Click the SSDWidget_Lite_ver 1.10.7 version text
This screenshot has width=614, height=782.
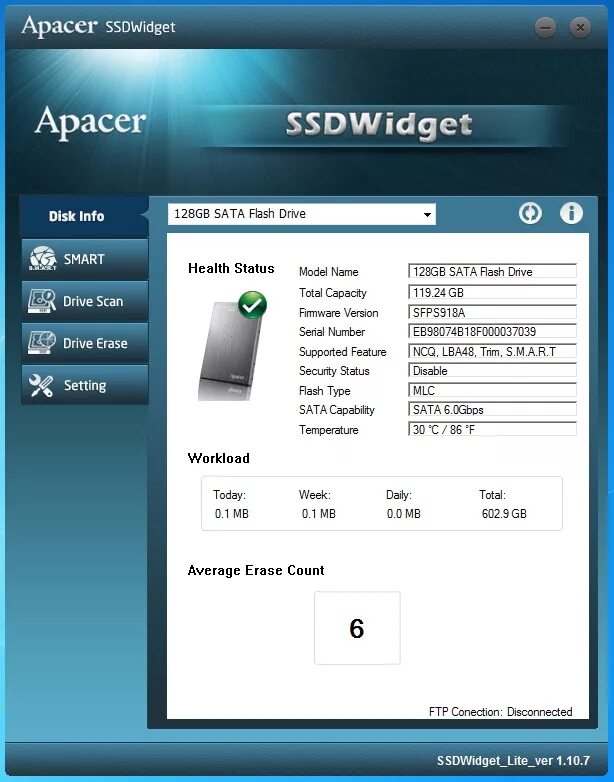pos(513,761)
